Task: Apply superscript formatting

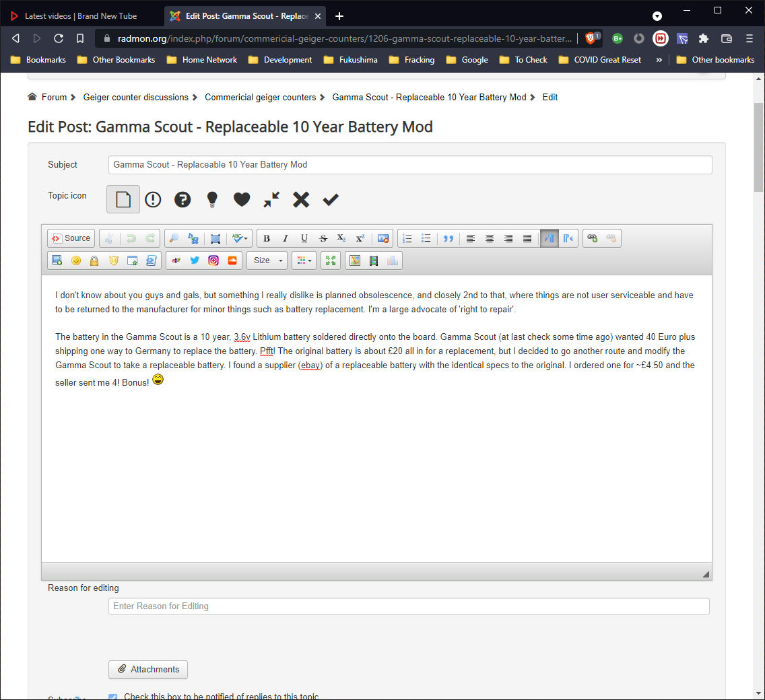Action: pyautogui.click(x=360, y=238)
